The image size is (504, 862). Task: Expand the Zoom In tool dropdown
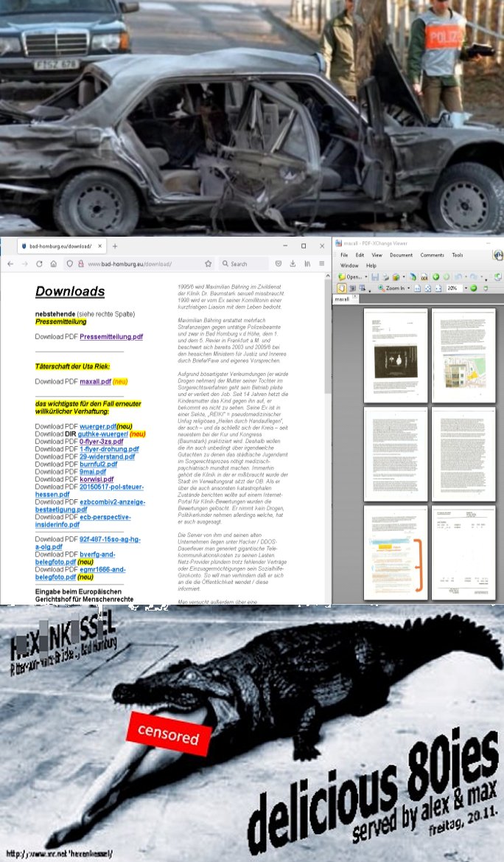pos(408,288)
